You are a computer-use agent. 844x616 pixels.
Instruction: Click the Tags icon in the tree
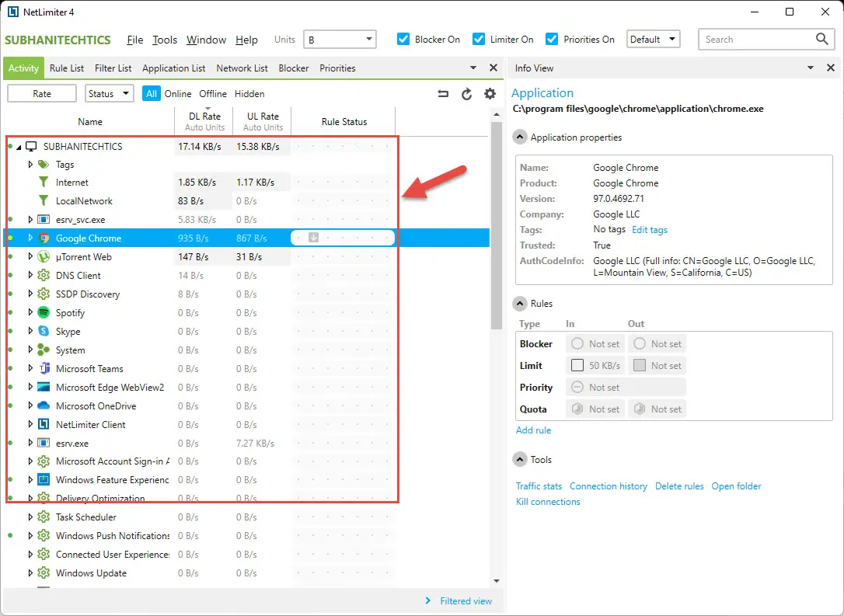pos(44,164)
